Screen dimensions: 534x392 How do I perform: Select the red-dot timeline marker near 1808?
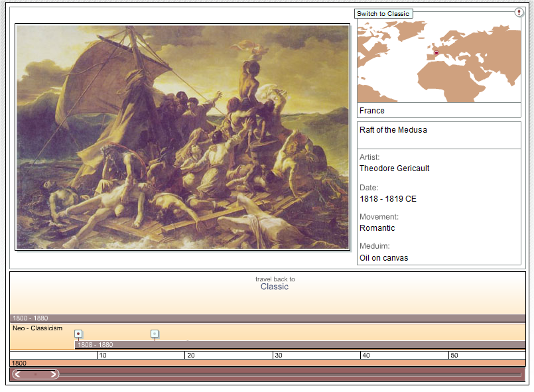[x=78, y=334]
